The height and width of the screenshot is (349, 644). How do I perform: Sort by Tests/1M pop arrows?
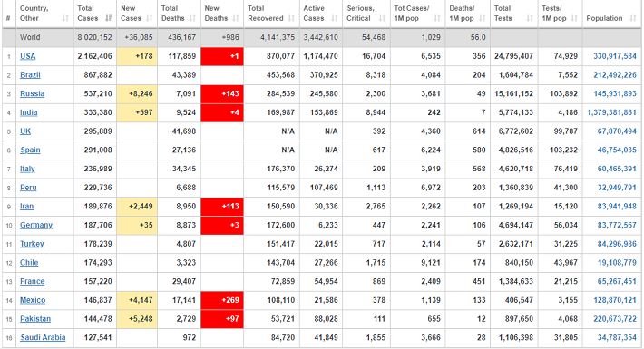point(574,18)
